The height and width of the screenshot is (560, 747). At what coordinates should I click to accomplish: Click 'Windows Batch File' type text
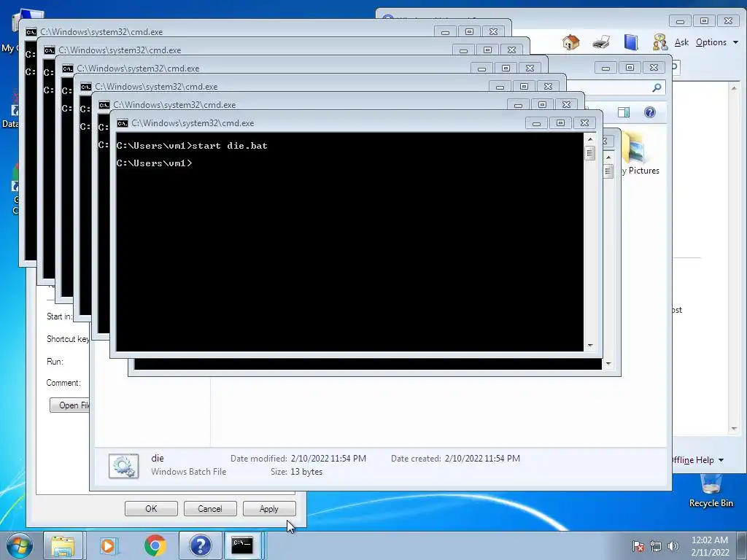[189, 472]
